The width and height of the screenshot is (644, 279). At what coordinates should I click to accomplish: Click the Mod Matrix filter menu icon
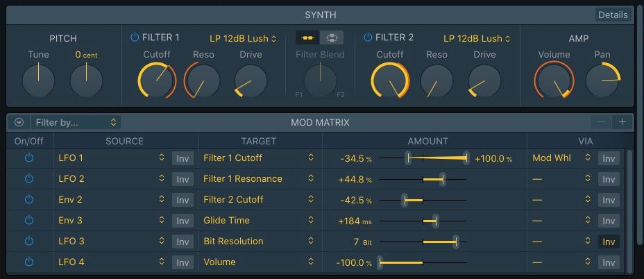pos(19,122)
